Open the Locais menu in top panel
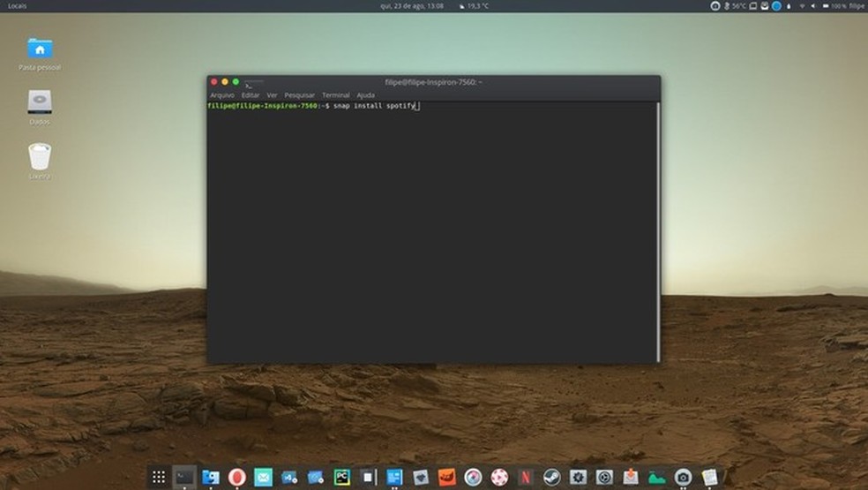The image size is (868, 490). tap(18, 6)
